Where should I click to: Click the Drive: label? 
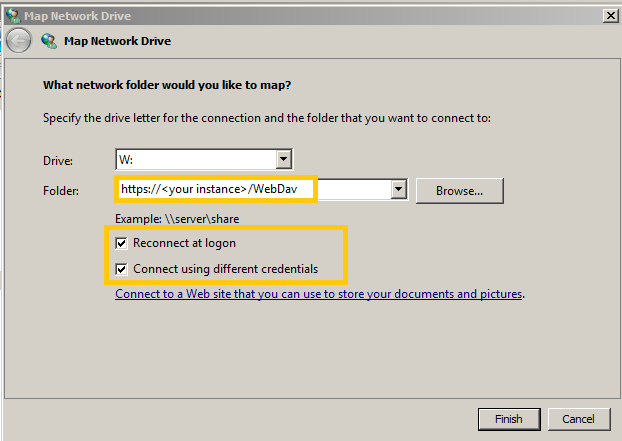(59, 160)
